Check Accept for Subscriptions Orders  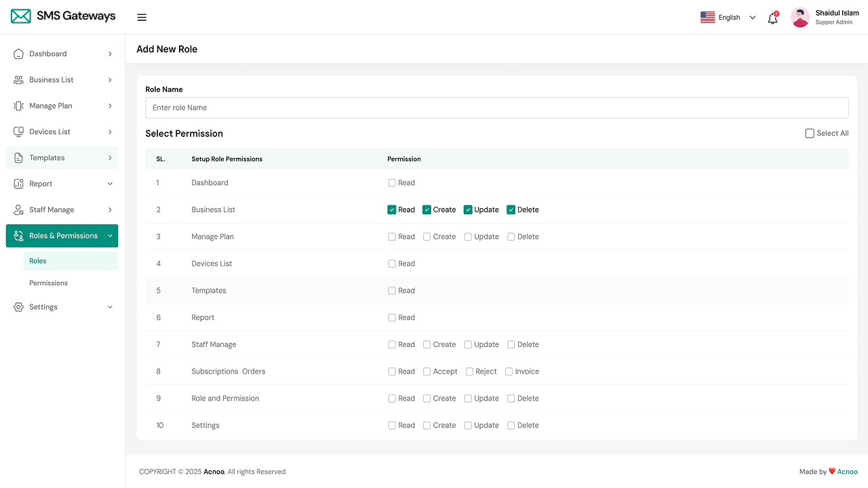(x=427, y=371)
